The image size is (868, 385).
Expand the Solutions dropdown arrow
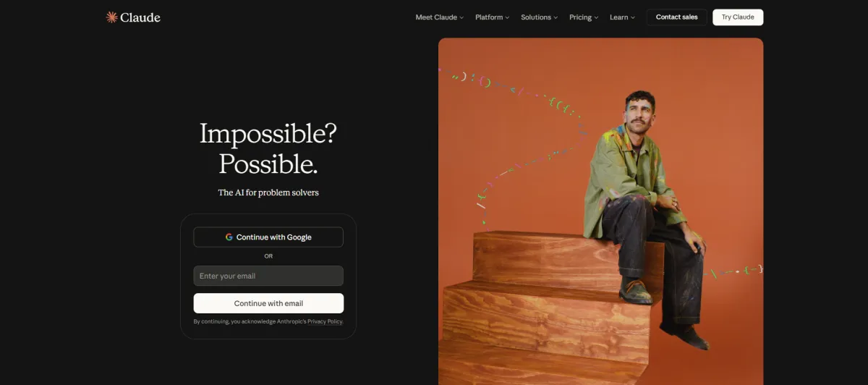click(556, 17)
